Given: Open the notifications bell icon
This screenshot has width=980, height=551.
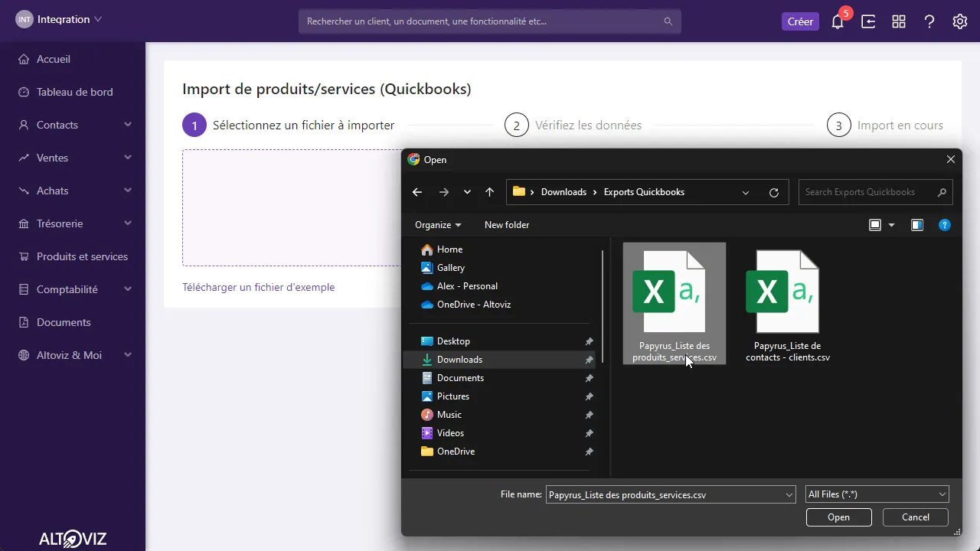Looking at the screenshot, I should pos(838,21).
